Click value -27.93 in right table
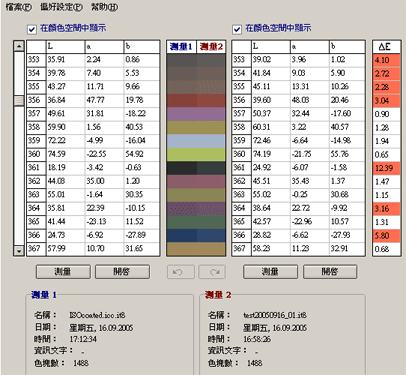Screen dimensions: 406x375 click(x=341, y=235)
